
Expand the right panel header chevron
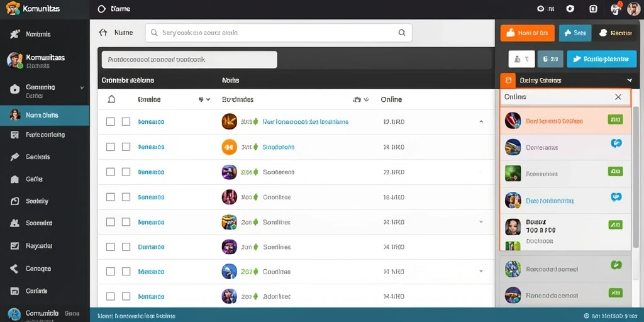pos(630,80)
